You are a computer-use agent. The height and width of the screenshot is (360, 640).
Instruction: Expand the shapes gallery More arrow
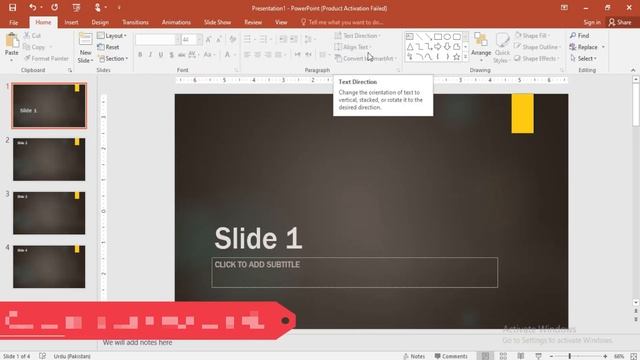point(465,57)
